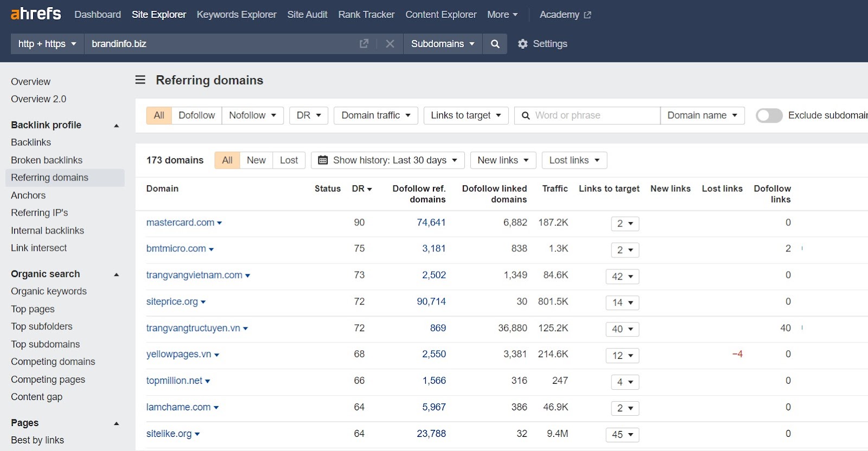Expand links to target 40 for trangvangtructuyen.vn
The height and width of the screenshot is (451, 868).
tap(622, 329)
